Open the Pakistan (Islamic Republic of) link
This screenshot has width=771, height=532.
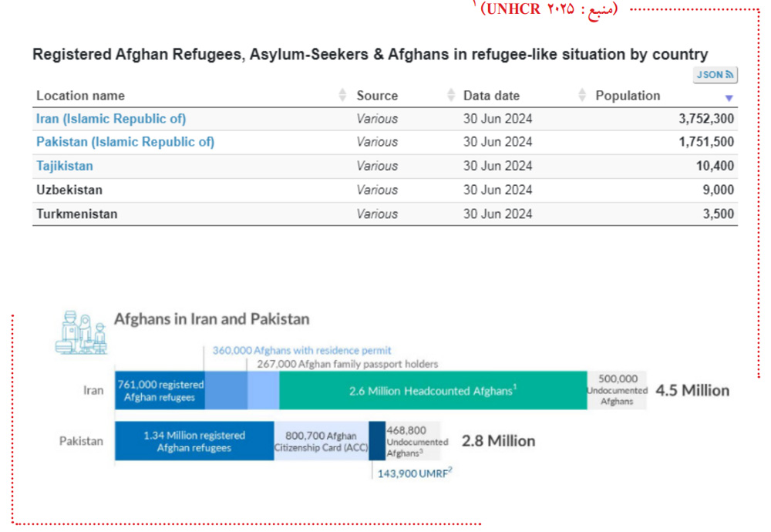click(126, 142)
